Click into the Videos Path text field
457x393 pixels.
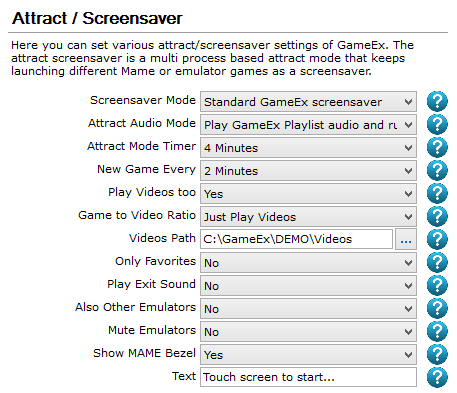click(x=296, y=239)
